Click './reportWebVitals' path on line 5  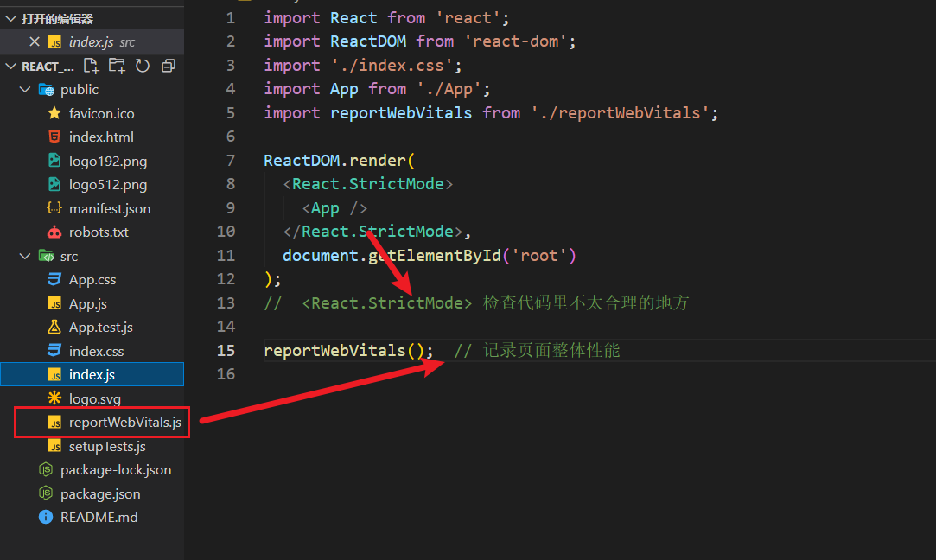click(620, 113)
